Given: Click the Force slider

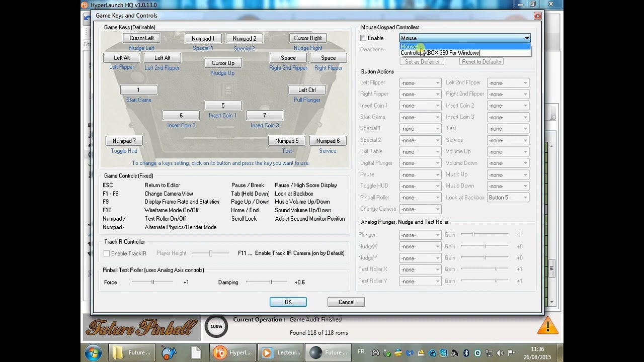Looking at the screenshot, I should coord(153,282).
